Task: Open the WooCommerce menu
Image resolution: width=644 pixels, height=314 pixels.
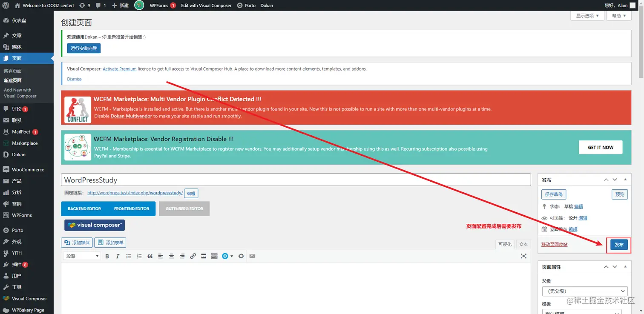Action: tap(27, 169)
